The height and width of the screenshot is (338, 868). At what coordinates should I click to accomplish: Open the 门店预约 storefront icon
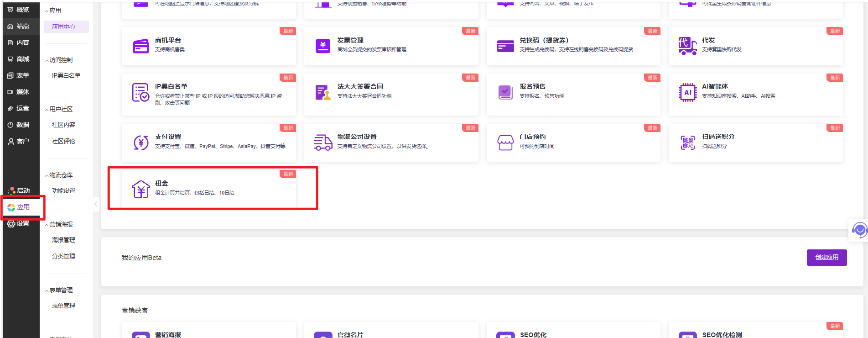(x=505, y=143)
